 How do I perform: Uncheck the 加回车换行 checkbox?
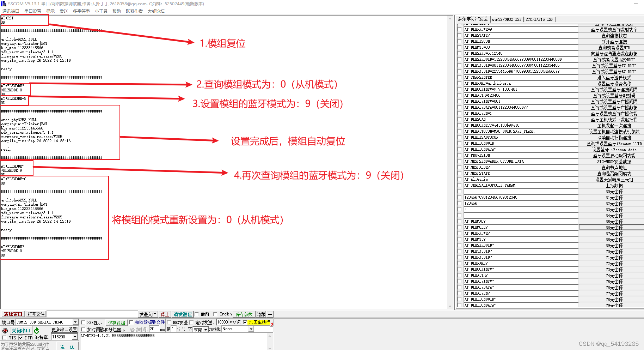click(245, 322)
